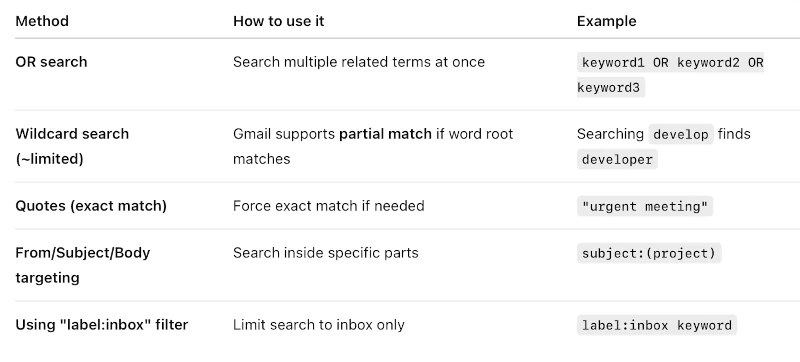Click Limit search to inbox only text
800x362 pixels.
(319, 325)
